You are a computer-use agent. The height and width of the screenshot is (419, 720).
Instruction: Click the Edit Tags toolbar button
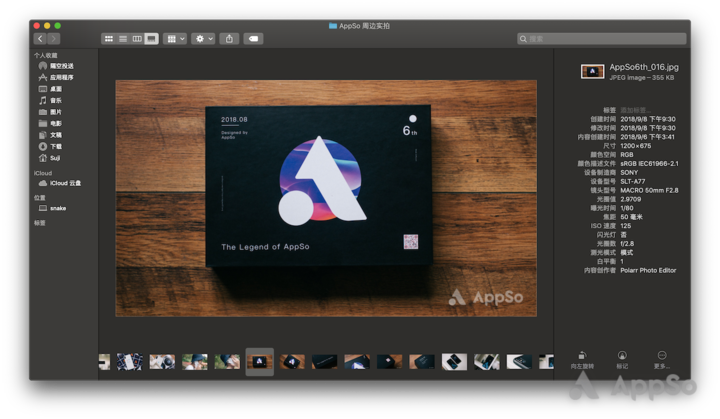[253, 39]
